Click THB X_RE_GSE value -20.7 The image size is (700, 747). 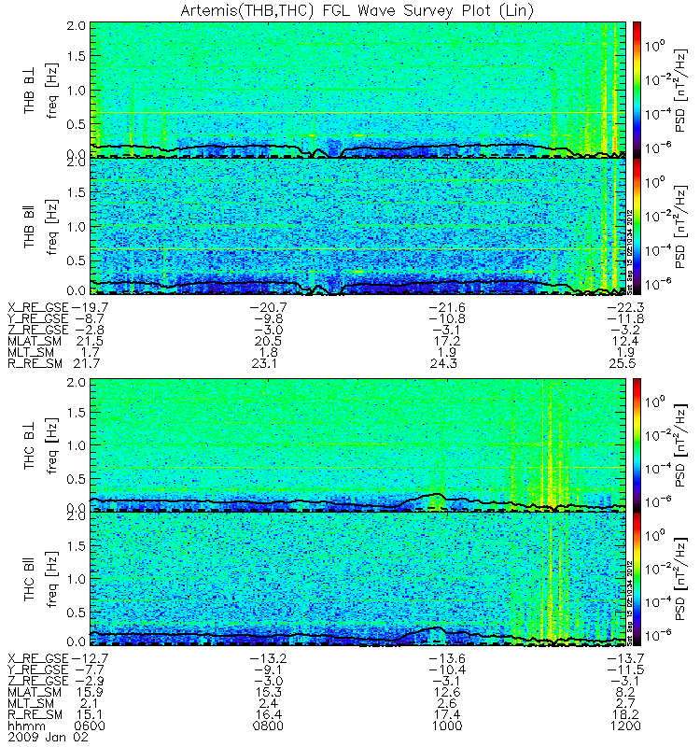tap(268, 307)
